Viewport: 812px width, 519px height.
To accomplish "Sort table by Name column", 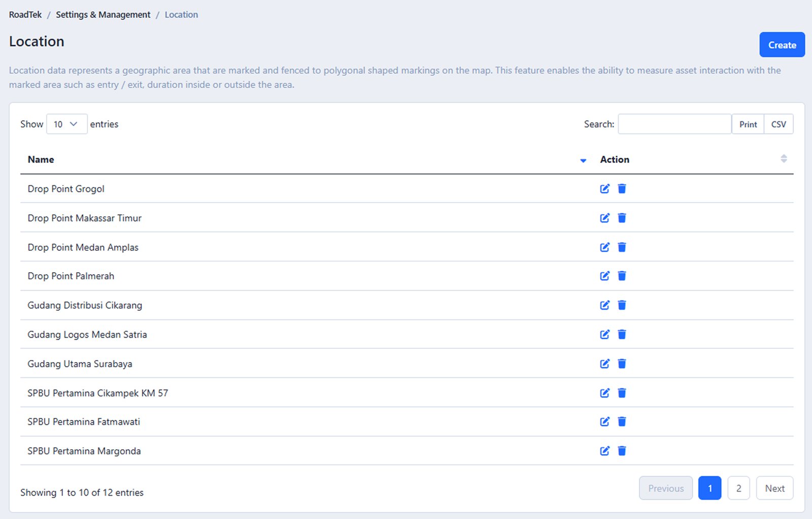I will pyautogui.click(x=41, y=159).
